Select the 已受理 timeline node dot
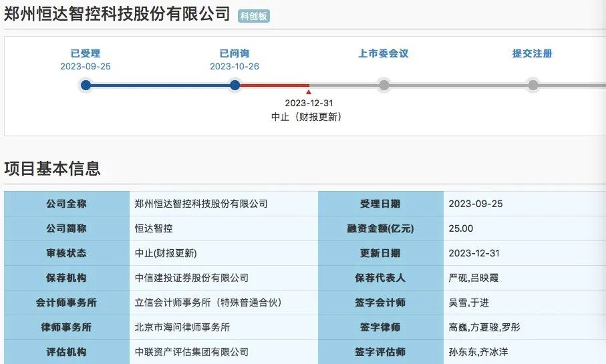Viewport: 606px width, 364px height. pos(86,85)
